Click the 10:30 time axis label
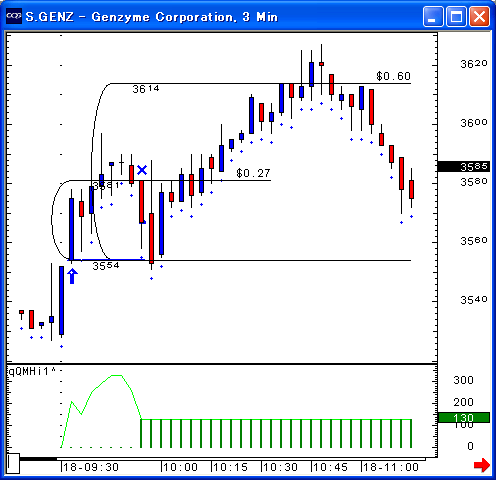The image size is (496, 480). click(280, 467)
